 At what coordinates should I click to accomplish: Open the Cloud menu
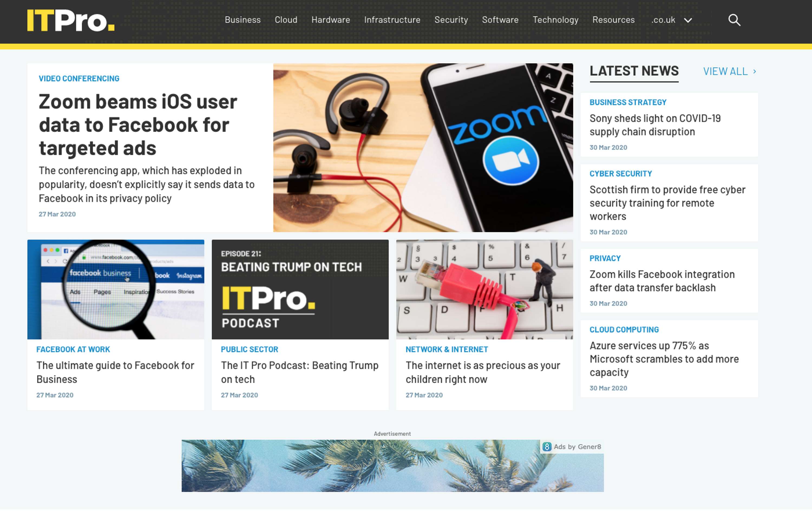[x=286, y=20]
